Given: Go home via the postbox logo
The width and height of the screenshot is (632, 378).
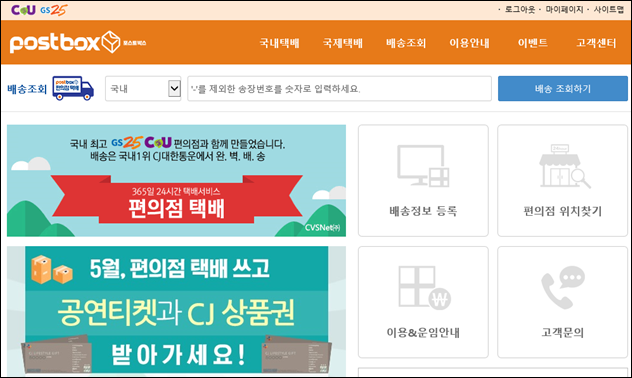Looking at the screenshot, I should (x=78, y=42).
